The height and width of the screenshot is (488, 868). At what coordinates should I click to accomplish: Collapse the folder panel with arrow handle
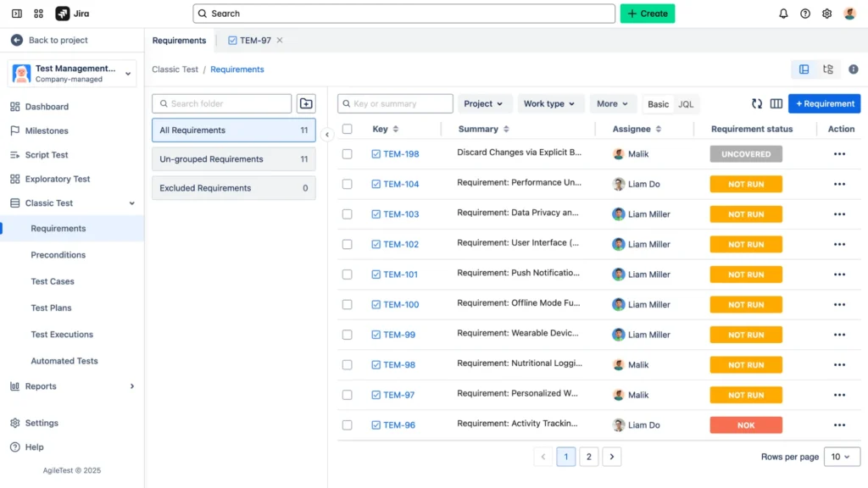click(327, 135)
